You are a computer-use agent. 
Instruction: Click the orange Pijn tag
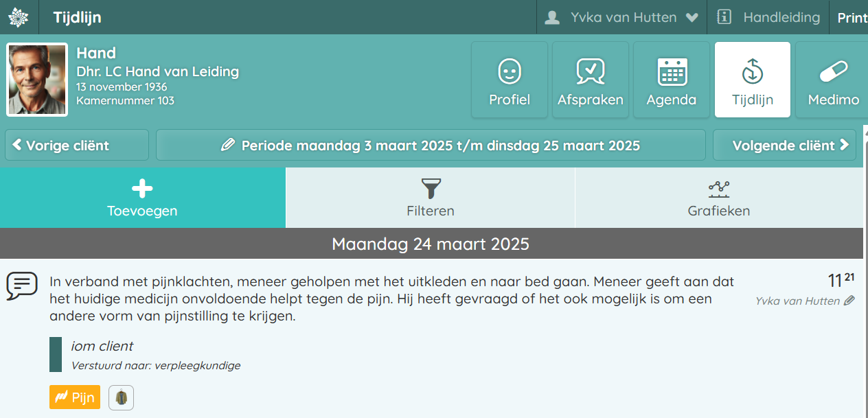(75, 397)
